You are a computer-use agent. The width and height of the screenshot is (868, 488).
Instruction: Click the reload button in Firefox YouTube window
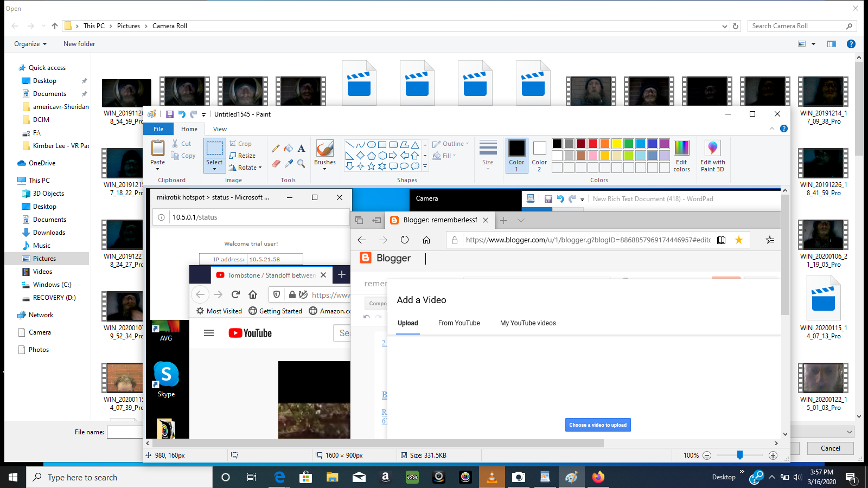235,294
